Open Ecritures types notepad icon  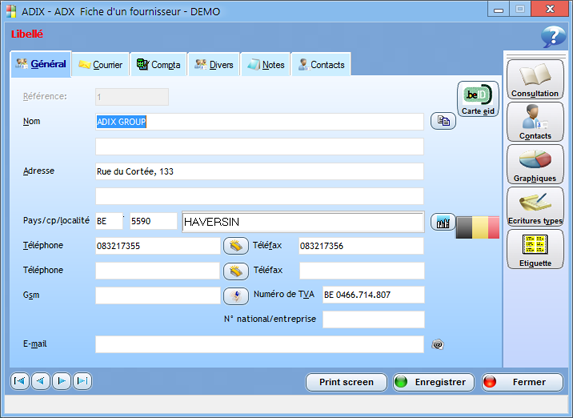[x=535, y=207]
